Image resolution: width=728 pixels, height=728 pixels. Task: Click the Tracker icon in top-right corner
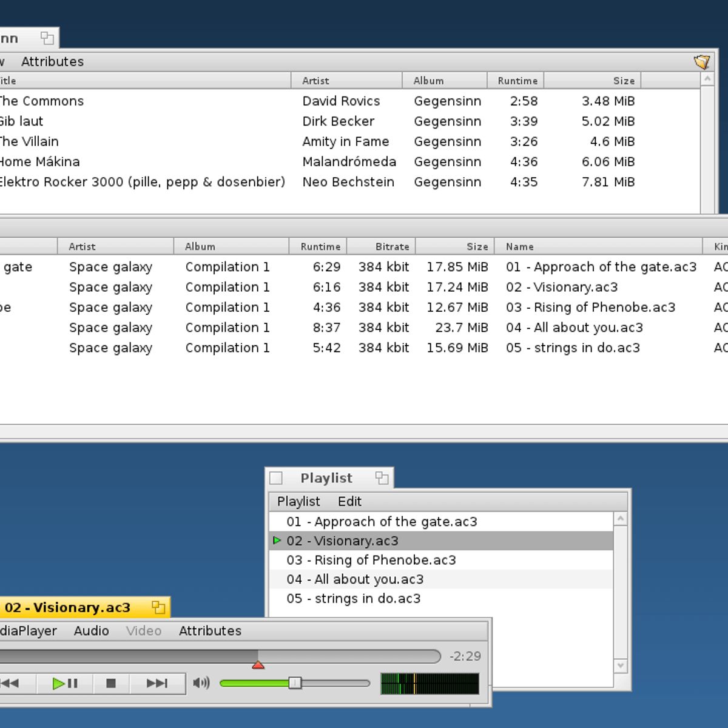point(702,61)
